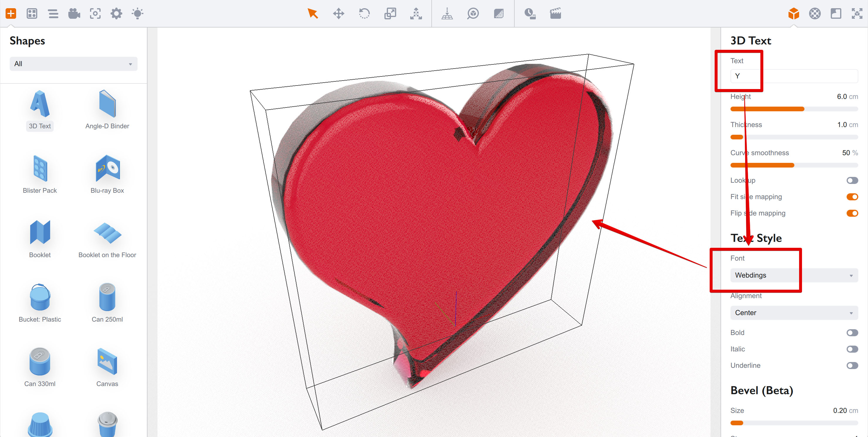The height and width of the screenshot is (437, 868).
Task: Switch to the settings gear panel
Action: pos(116,14)
